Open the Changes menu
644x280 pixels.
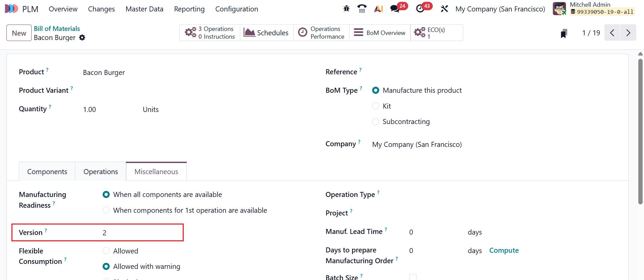pos(101,9)
